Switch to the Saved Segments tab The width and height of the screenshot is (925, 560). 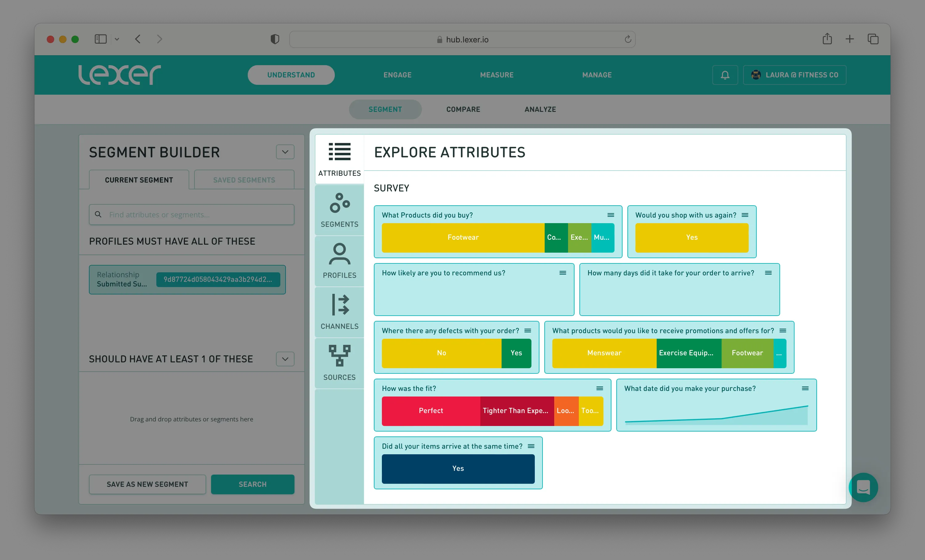coord(244,180)
